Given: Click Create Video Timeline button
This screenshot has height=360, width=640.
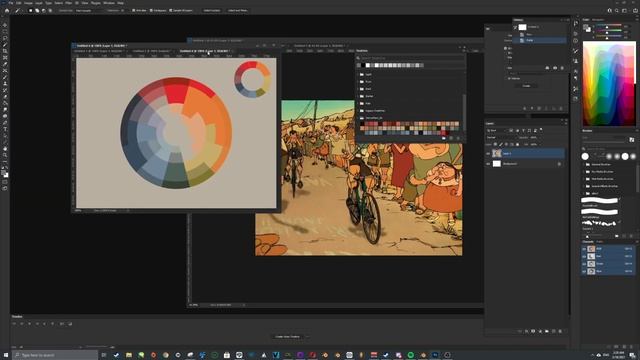Looking at the screenshot, I should click(287, 337).
